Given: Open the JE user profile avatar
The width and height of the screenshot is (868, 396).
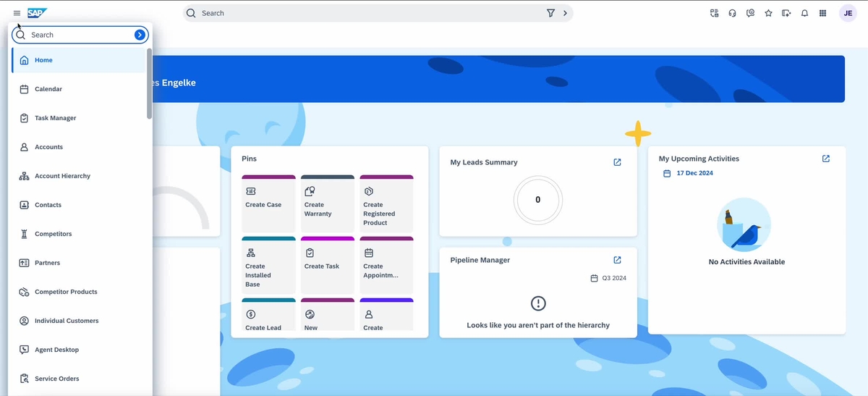Looking at the screenshot, I should pyautogui.click(x=848, y=13).
